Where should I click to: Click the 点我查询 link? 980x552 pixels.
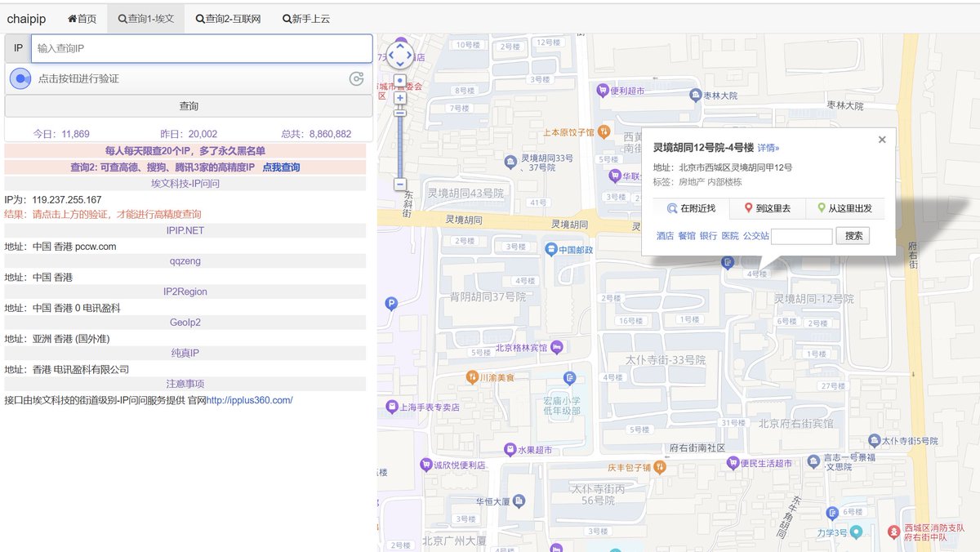(x=281, y=167)
